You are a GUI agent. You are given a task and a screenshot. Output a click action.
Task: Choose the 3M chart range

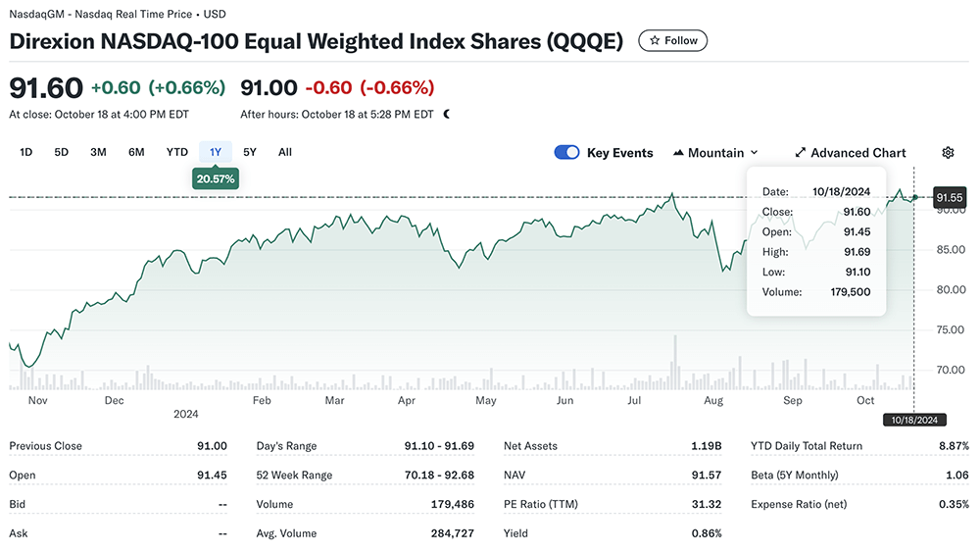pyautogui.click(x=98, y=152)
